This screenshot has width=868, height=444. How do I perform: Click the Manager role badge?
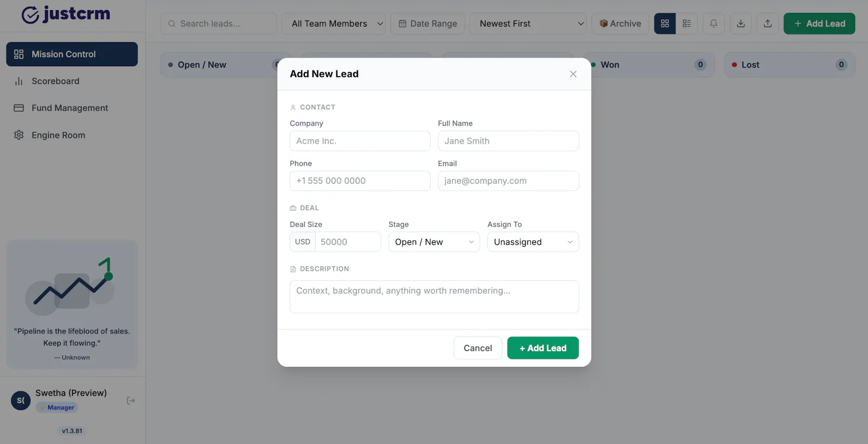coord(57,408)
